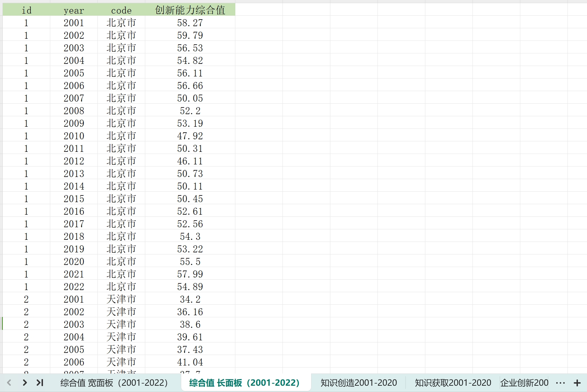The image size is (587, 392).
Task: Select cell containing 47.92
Action: [x=190, y=136]
